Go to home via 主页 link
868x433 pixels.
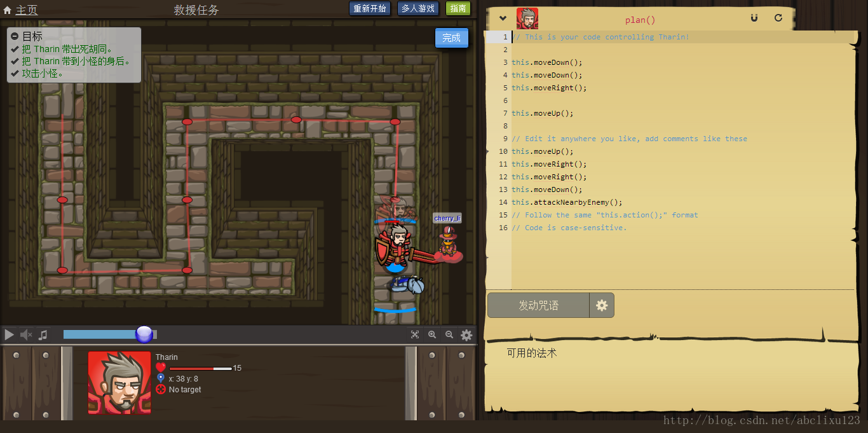27,10
